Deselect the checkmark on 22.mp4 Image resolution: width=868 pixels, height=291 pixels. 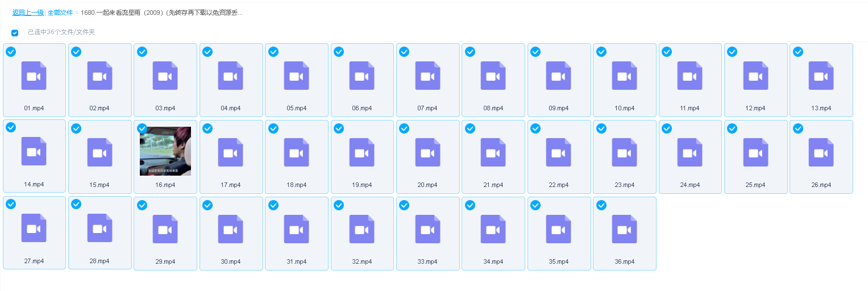coord(535,128)
